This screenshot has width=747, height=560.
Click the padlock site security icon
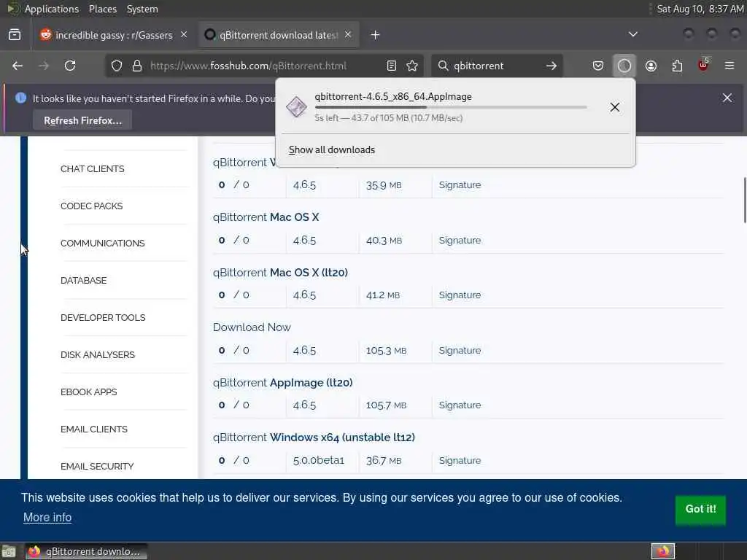tap(137, 66)
